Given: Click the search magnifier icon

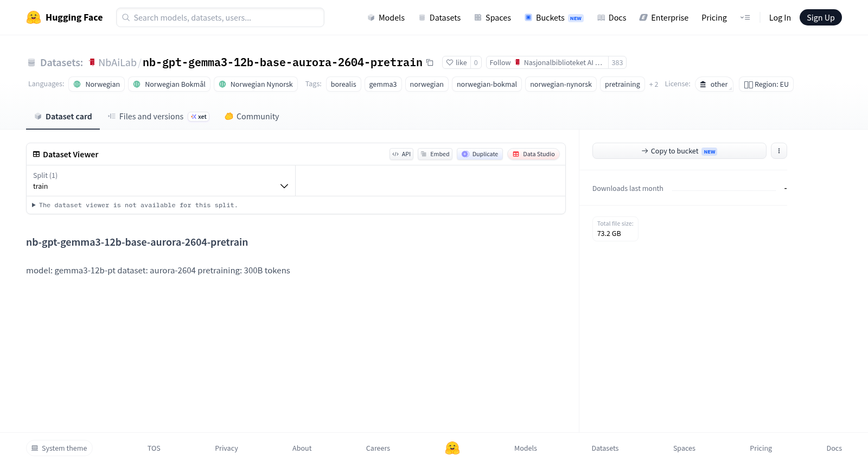Looking at the screenshot, I should pyautogui.click(x=126, y=17).
